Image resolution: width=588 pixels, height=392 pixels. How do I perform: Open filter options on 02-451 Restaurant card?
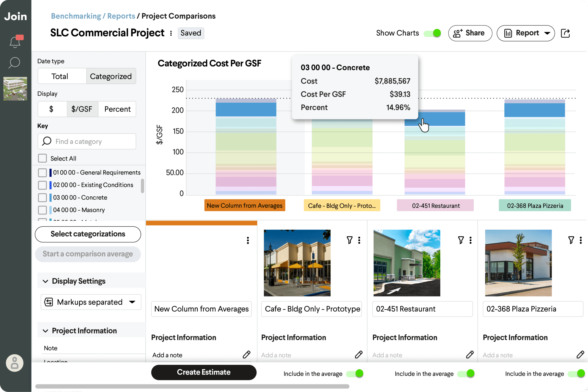[461, 240]
